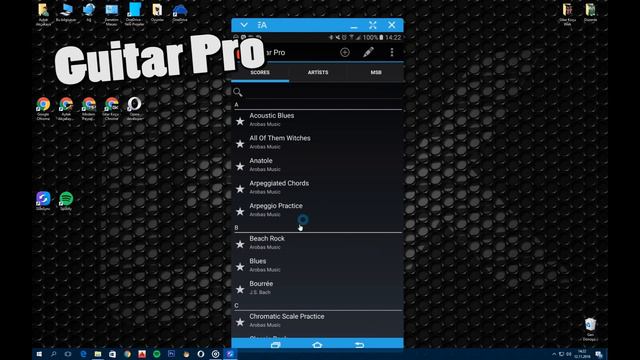Open the Action Center notifications icon
Image resolution: width=640 pixels, height=360 pixels.
pos(598,354)
